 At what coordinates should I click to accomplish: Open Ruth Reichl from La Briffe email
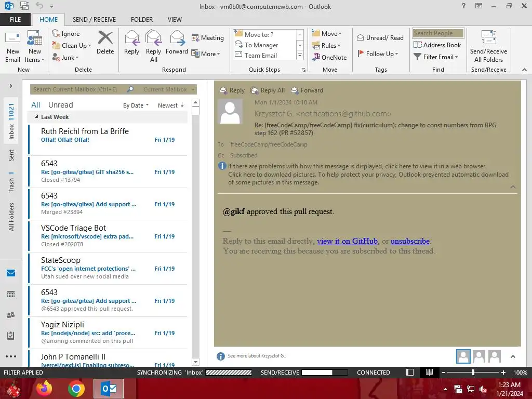(x=108, y=139)
